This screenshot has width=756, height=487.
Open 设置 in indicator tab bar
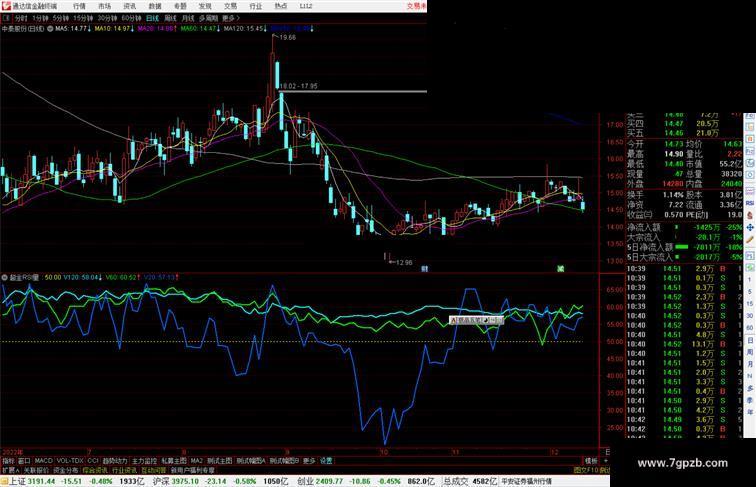point(326,461)
